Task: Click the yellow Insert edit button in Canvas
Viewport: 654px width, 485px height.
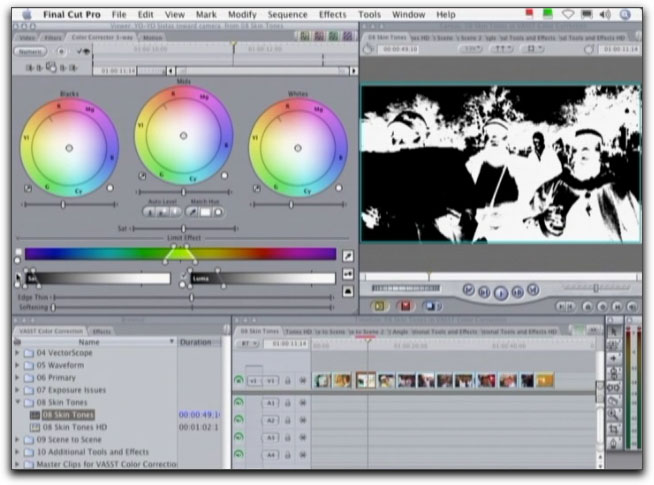Action: pyautogui.click(x=380, y=306)
